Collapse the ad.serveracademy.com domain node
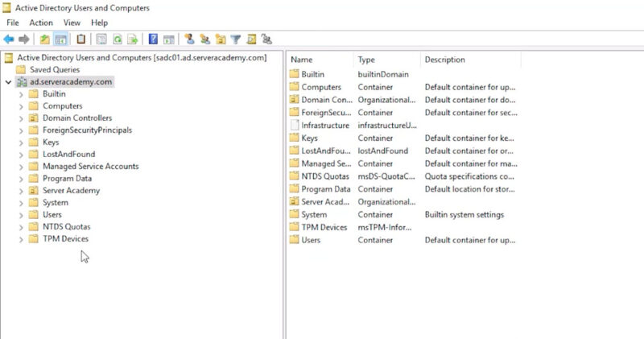Screen dimensions: 644x339 coord(8,82)
